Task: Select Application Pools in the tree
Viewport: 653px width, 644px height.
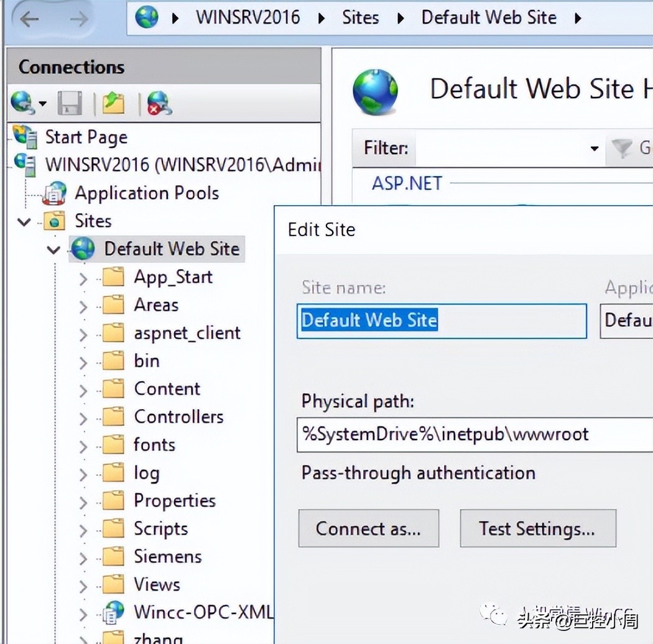Action: point(147,193)
